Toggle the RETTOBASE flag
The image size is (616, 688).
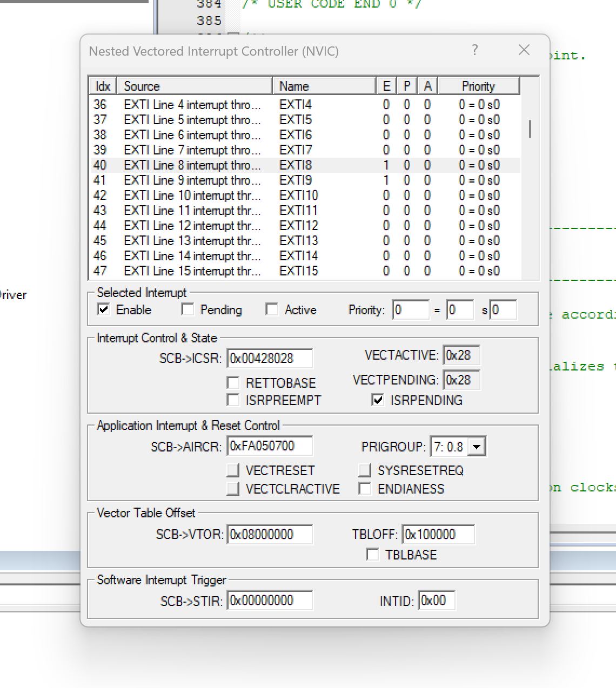[x=233, y=383]
